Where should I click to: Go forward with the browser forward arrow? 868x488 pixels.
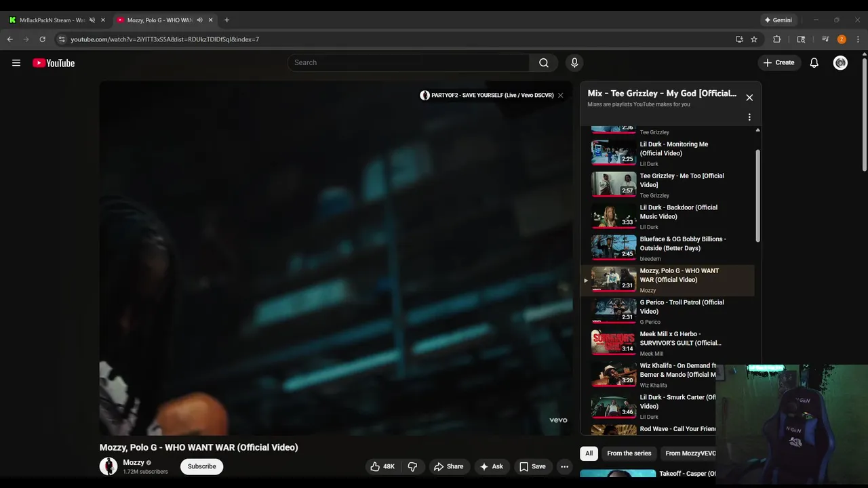click(x=26, y=39)
